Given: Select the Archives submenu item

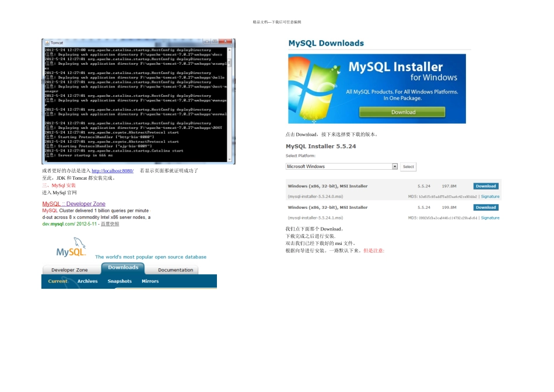Looking at the screenshot, I should 87,281.
